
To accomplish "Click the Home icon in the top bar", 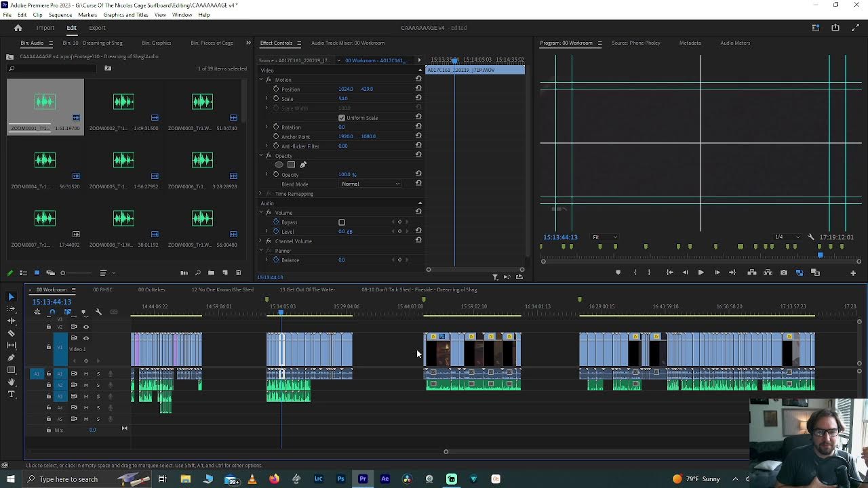I will coord(18,28).
